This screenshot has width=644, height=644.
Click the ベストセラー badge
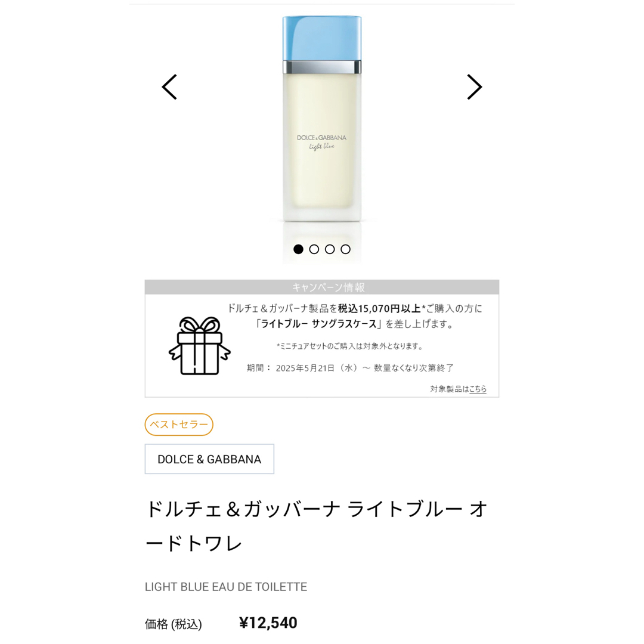179,425
